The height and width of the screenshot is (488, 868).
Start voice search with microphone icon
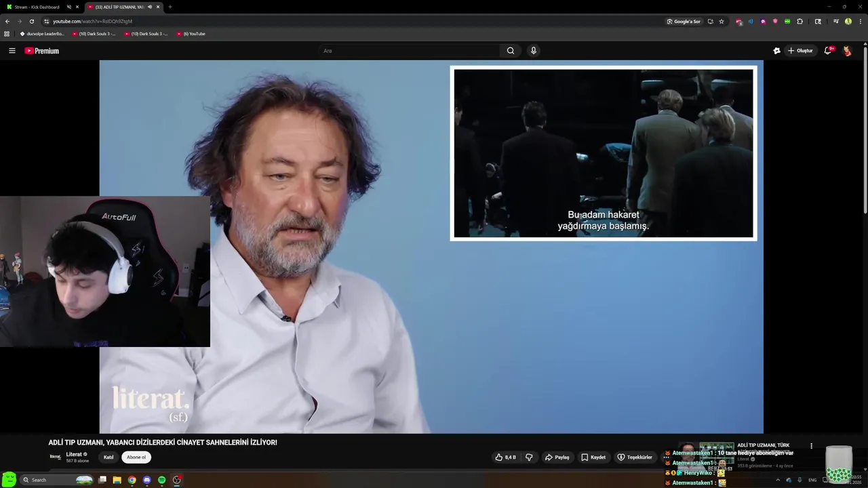[x=534, y=51]
